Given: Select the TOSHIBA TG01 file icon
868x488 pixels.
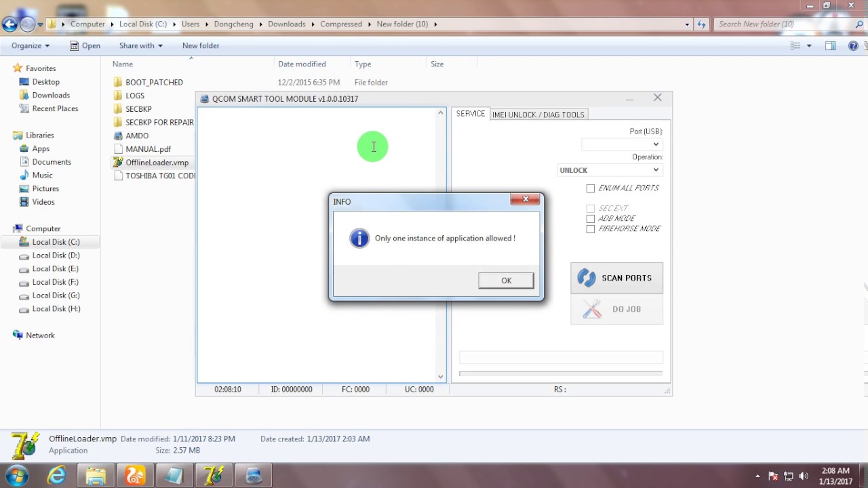Looking at the screenshot, I should tap(119, 176).
